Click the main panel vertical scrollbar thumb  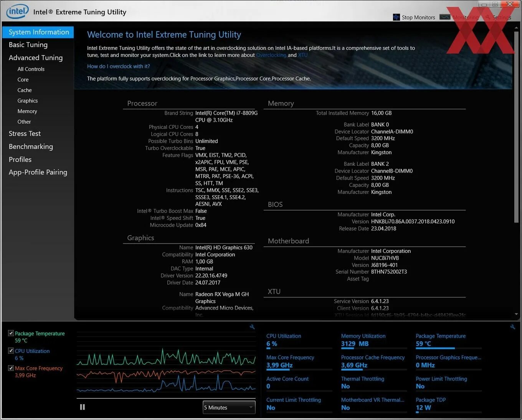pyautogui.click(x=516, y=127)
